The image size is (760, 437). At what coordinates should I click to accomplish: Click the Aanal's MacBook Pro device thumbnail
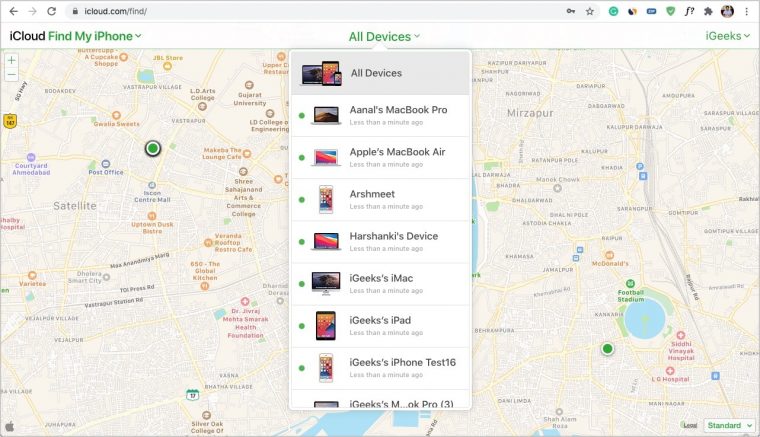326,116
